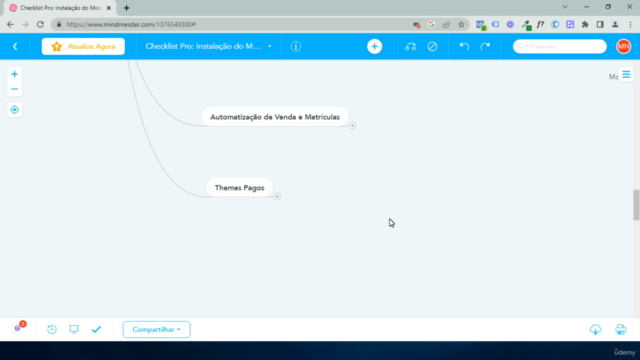640x360 pixels.
Task: Add a new topic with plus button
Action: pyautogui.click(x=374, y=47)
